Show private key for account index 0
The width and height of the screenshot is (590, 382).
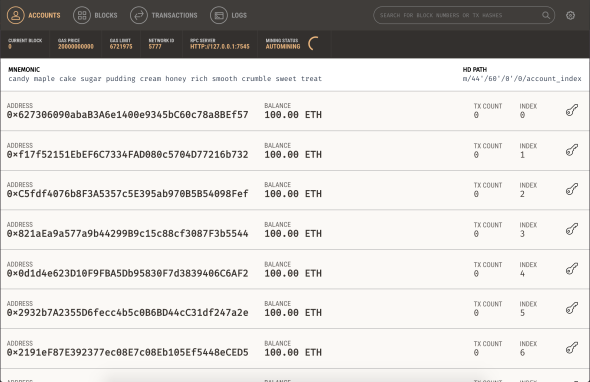point(572,110)
